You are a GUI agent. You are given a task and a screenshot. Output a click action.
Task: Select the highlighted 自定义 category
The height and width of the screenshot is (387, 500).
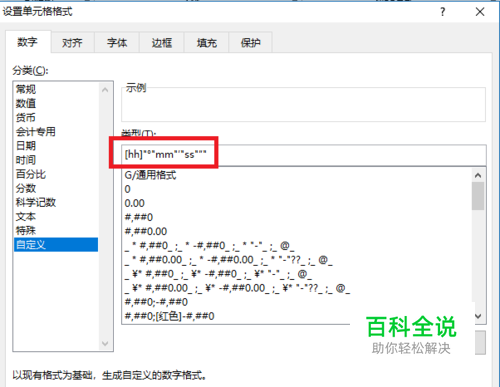56,245
